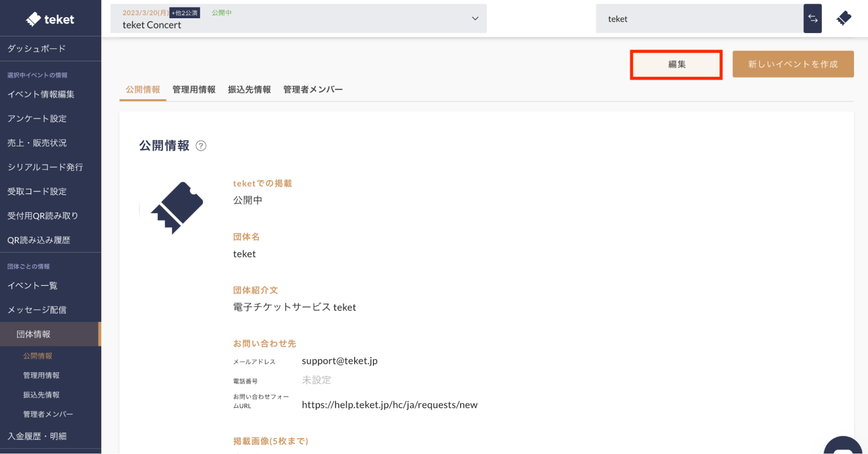Open 受付用QR読み取り menu item
Image resolution: width=868 pixels, height=454 pixels.
43,216
